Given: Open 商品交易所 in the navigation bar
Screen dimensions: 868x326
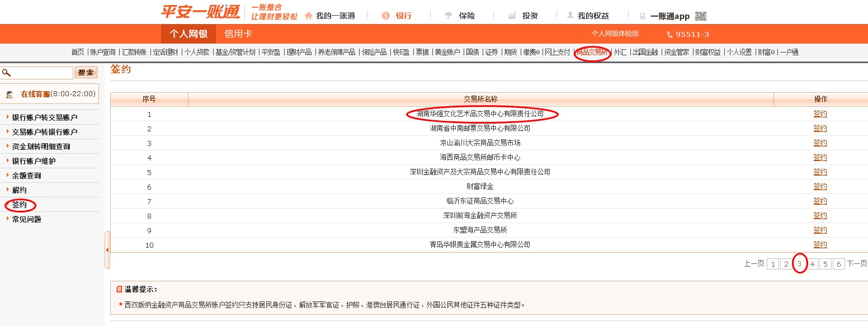Looking at the screenshot, I should (x=592, y=53).
